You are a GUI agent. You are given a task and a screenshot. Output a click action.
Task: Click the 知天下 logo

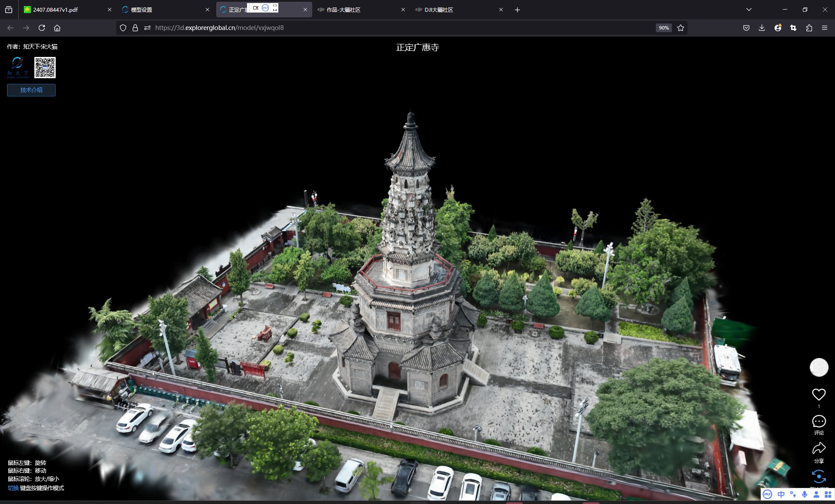(17, 67)
